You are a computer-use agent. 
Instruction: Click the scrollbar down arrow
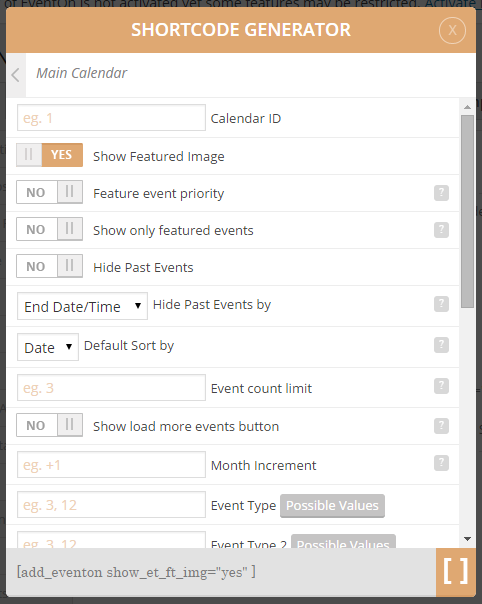(467, 539)
